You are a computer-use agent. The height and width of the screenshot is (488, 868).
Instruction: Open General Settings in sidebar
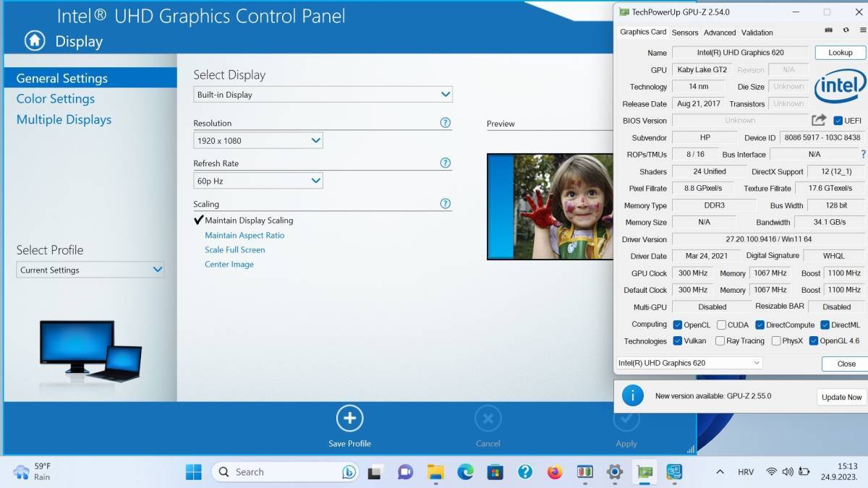click(90, 78)
